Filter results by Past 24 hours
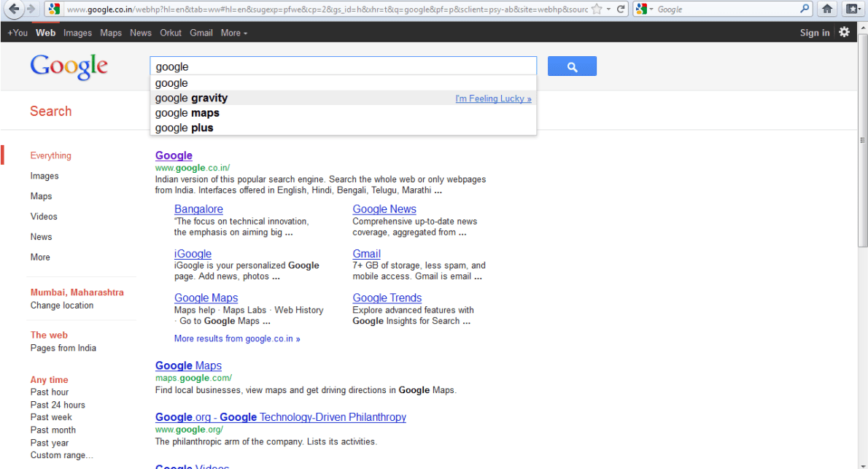Viewport: 868px width, 469px height. [x=57, y=404]
